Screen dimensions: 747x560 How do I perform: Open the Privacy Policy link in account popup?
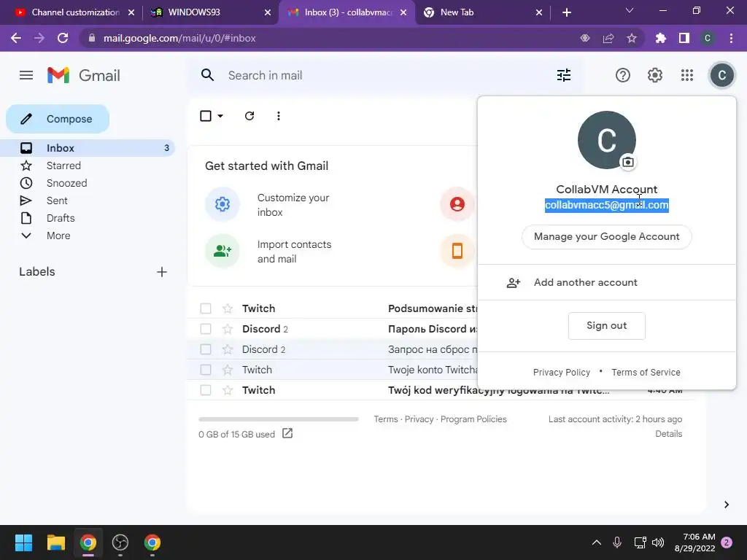tap(561, 373)
